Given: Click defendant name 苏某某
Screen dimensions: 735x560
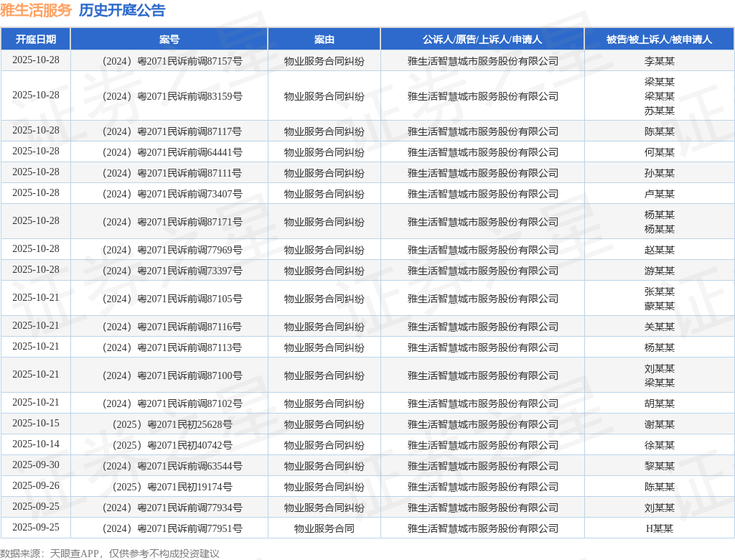Looking at the screenshot, I should click(659, 111).
